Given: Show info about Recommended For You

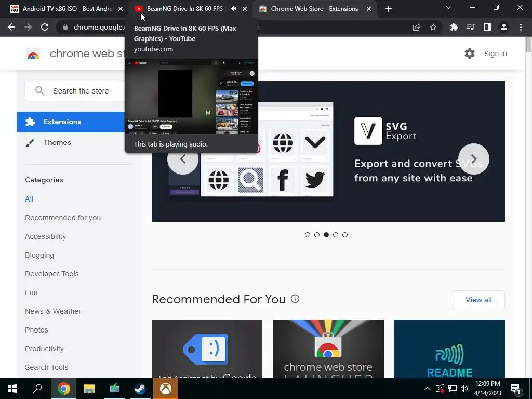Looking at the screenshot, I should tap(295, 299).
